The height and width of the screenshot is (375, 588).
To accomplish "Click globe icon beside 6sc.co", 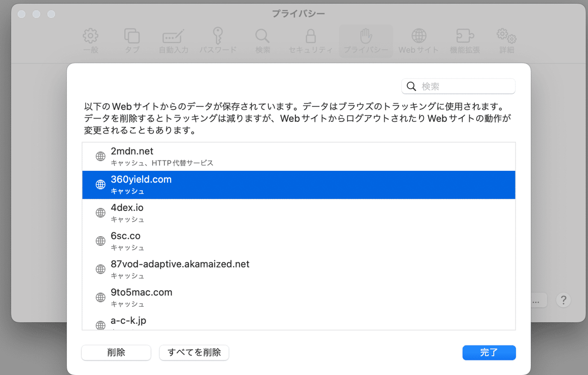I will click(x=101, y=241).
